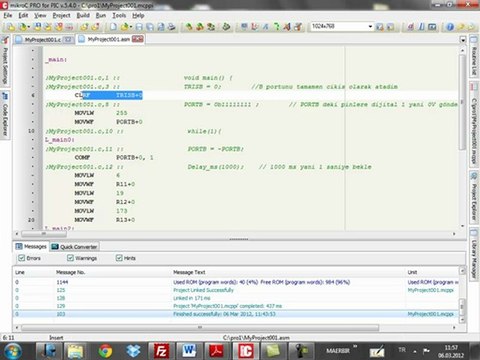Open Google Chrome from the taskbar
The image size is (480, 360).
(x=105, y=351)
